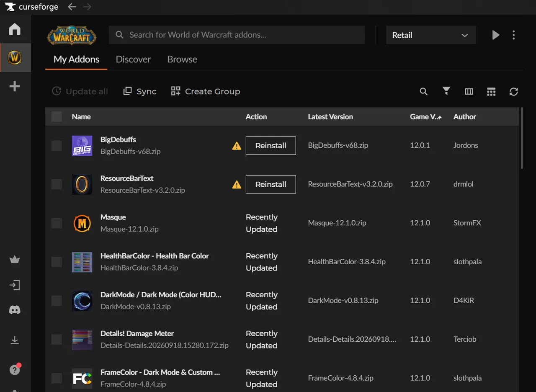Open the filter funnel icon
The width and height of the screenshot is (536, 392).
(446, 91)
